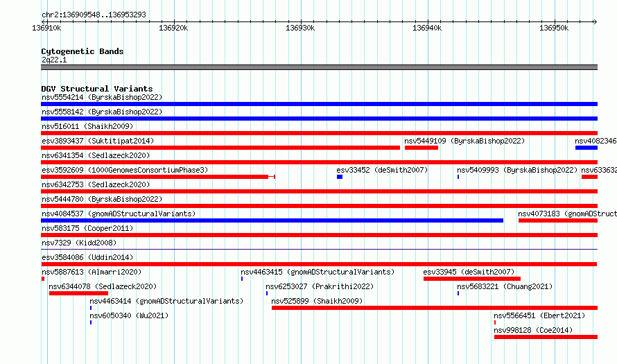
Task: Click the esv33452 (deSmith2007) label
Action: pos(382,170)
